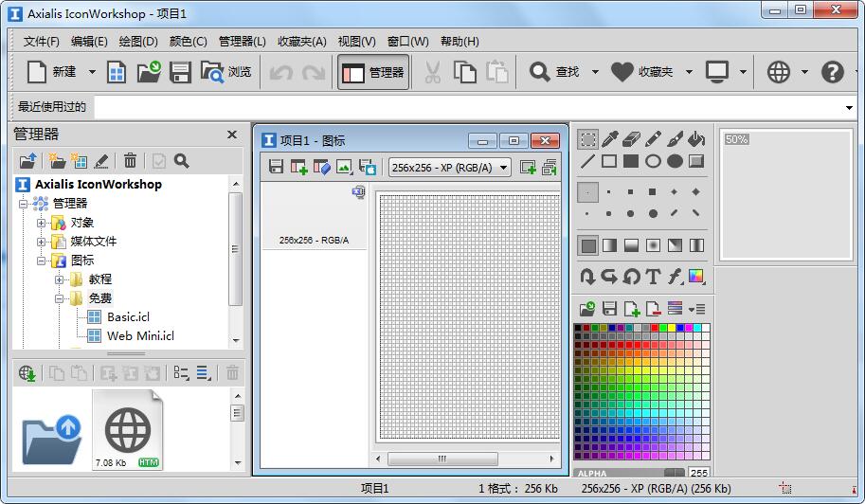Flip image vertically with the down-arrow icon
Screen dimensions: 865x504
[x=588, y=276]
